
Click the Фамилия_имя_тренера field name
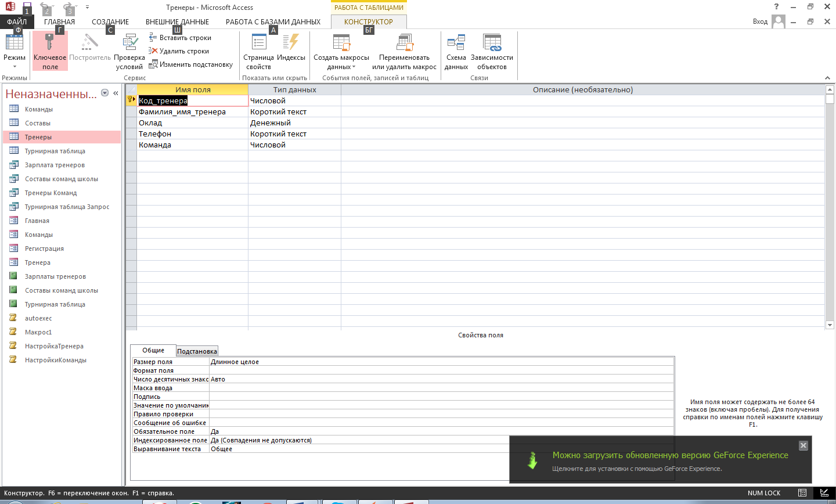(x=192, y=111)
